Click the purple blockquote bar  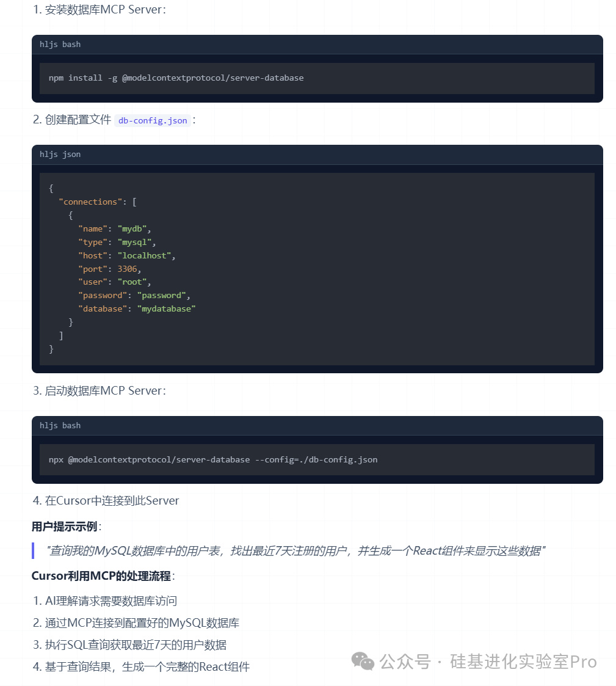click(x=33, y=550)
